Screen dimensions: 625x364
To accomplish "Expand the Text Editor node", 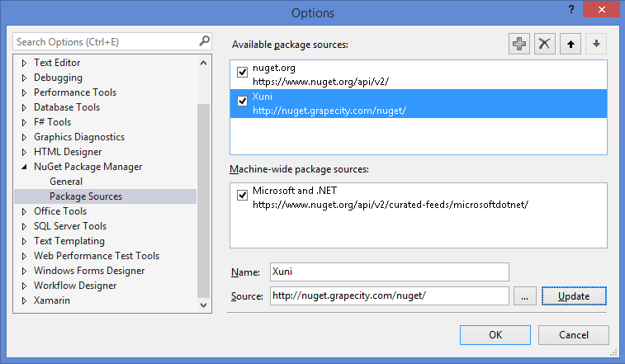I will pos(24,63).
